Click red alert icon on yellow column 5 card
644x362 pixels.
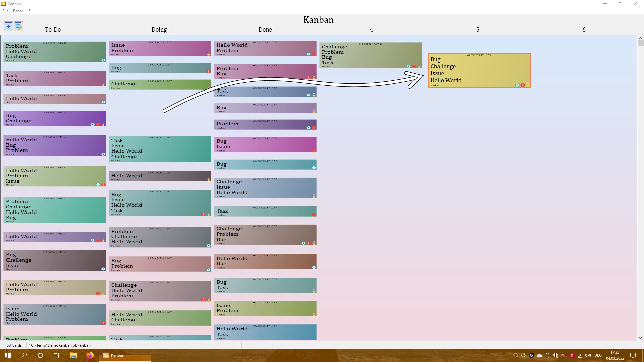coord(523,85)
